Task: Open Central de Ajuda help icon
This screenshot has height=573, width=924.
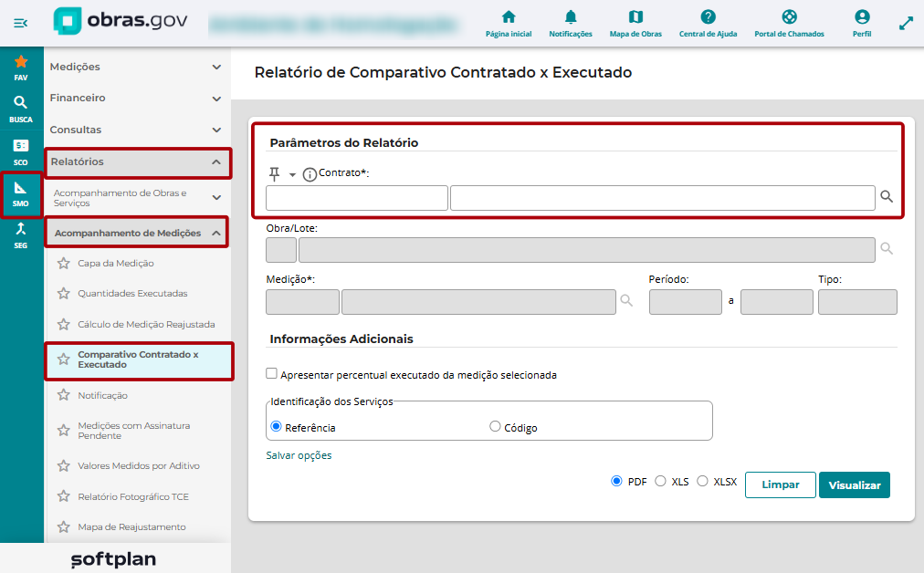Action: 708,16
